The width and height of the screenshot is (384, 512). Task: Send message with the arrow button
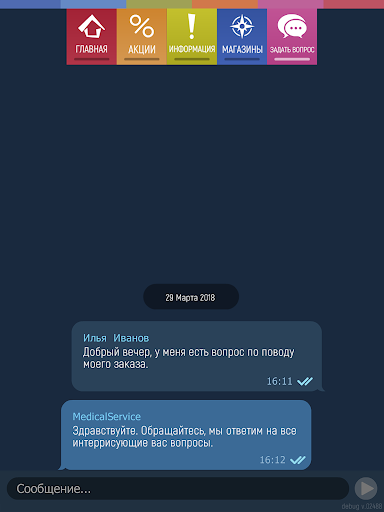click(x=366, y=489)
